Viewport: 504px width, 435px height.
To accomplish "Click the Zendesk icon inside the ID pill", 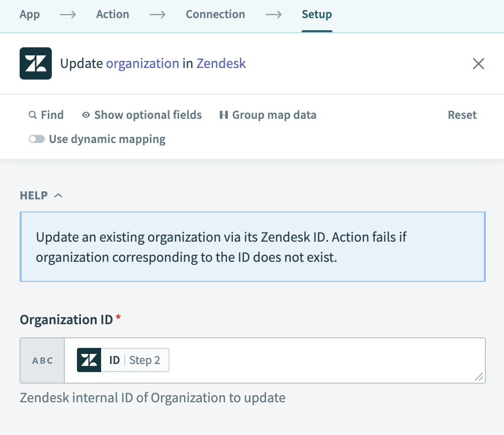I will click(89, 359).
